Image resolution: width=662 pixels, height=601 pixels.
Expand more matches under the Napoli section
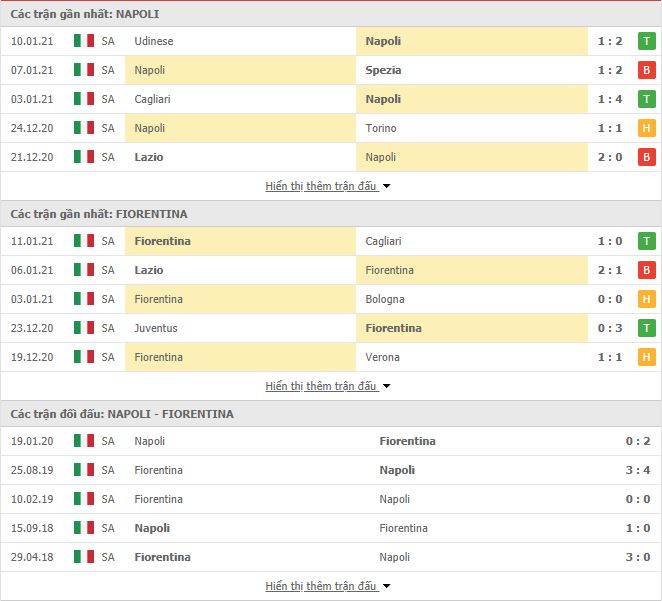328,186
